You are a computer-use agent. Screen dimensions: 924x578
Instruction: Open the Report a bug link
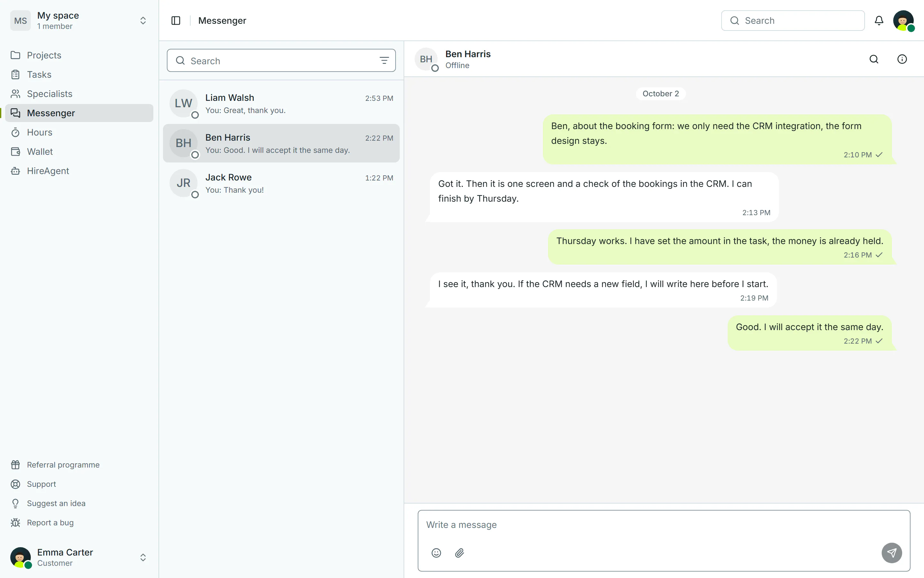80,522
